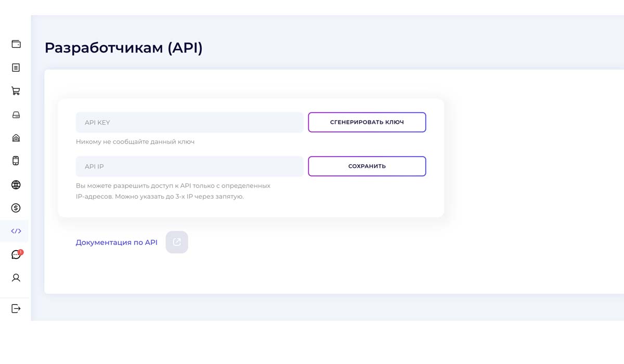624x364 pixels.
Task: Open the dollar coin icon section
Action: (x=16, y=208)
